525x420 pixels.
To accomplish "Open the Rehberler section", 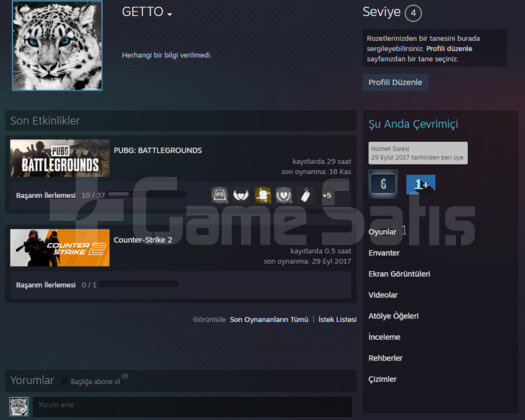I will coord(385,358).
